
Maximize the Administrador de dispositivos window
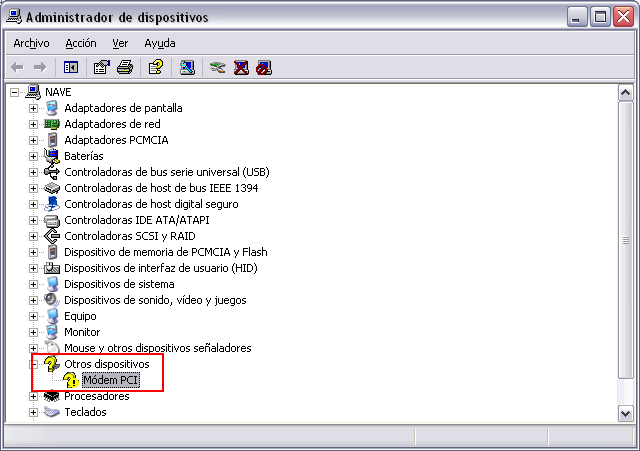point(600,17)
